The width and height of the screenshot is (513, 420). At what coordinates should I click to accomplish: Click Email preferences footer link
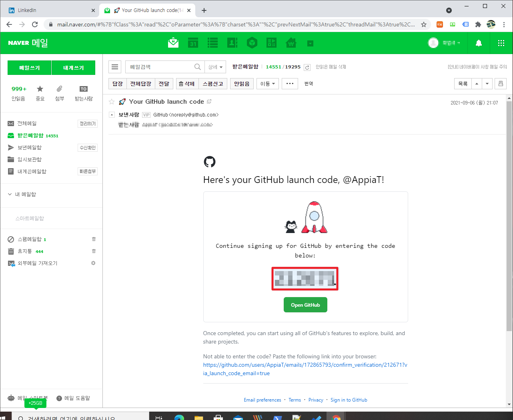[x=263, y=400]
